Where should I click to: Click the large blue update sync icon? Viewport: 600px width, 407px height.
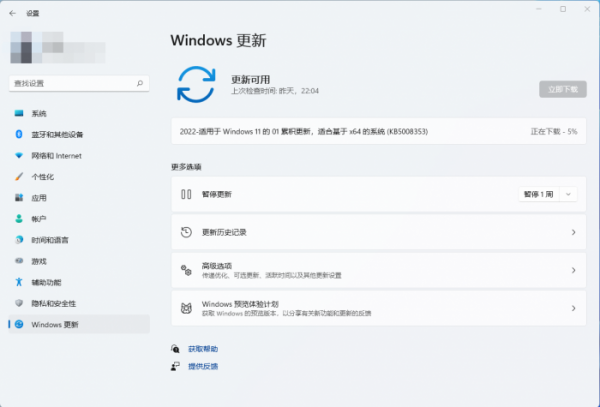[x=196, y=85]
